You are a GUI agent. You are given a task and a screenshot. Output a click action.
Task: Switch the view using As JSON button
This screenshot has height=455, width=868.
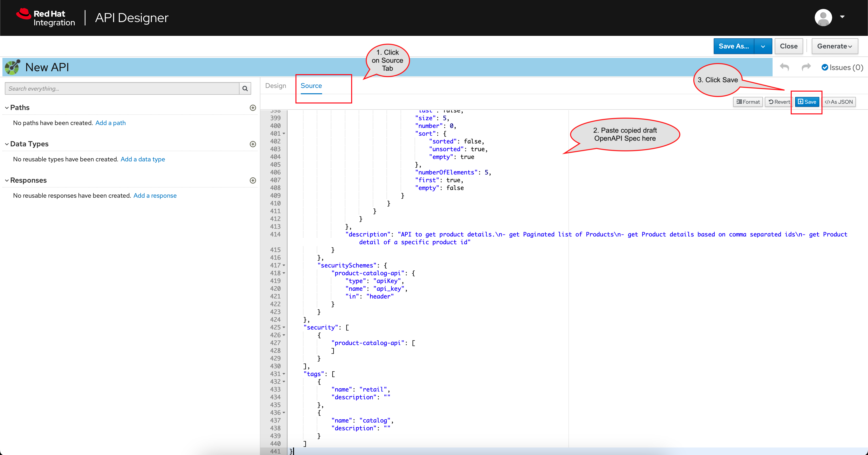click(839, 102)
